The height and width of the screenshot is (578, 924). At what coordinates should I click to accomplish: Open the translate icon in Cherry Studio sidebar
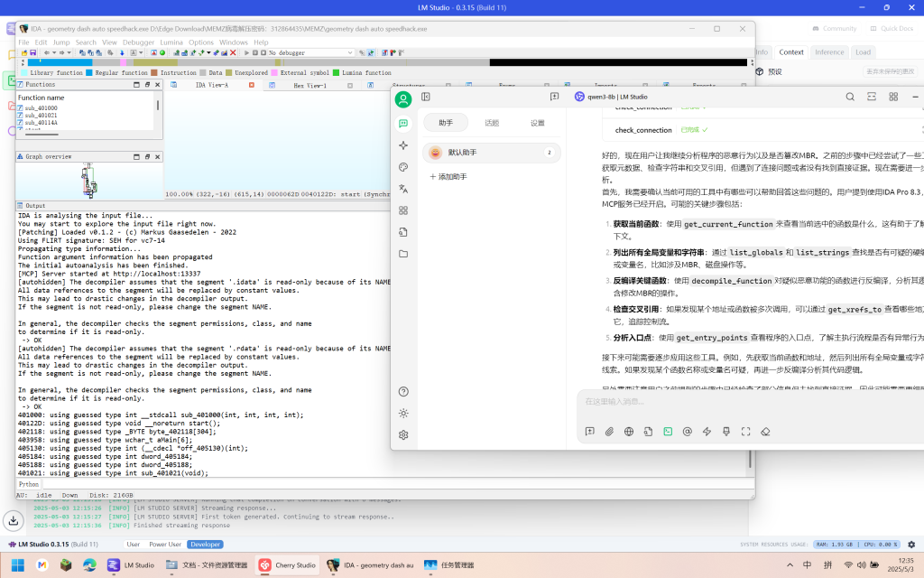pyautogui.click(x=403, y=189)
